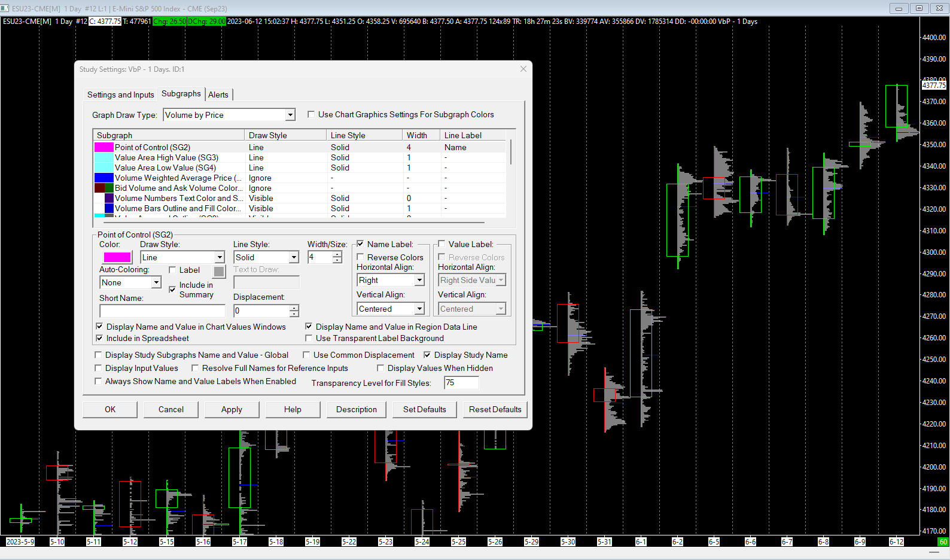This screenshot has width=950, height=560.
Task: Click the Reset Defaults button
Action: [x=495, y=409]
